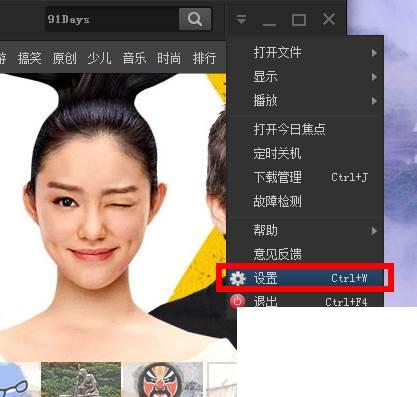The height and width of the screenshot is (397, 417).
Task: Choose 退出 menu entry
Action: (305, 301)
